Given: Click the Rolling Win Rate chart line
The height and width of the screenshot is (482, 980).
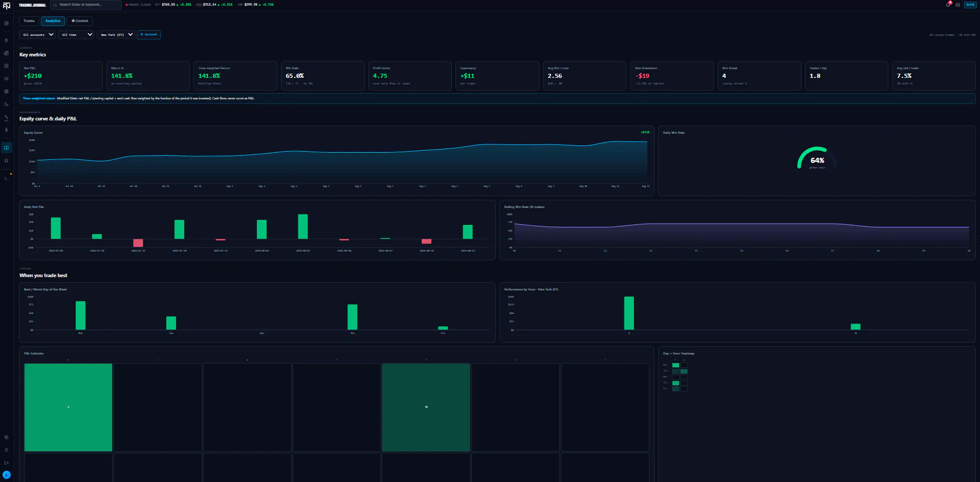Looking at the screenshot, I should tap(742, 225).
